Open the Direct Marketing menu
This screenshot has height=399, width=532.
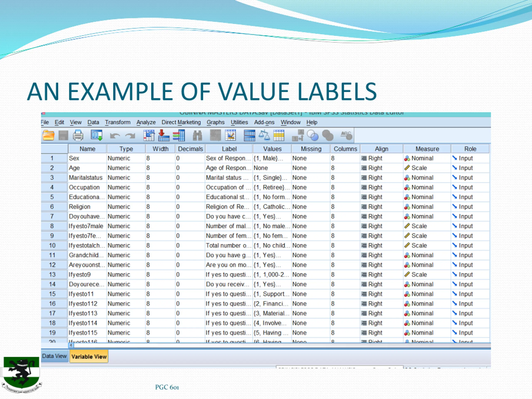(181, 122)
